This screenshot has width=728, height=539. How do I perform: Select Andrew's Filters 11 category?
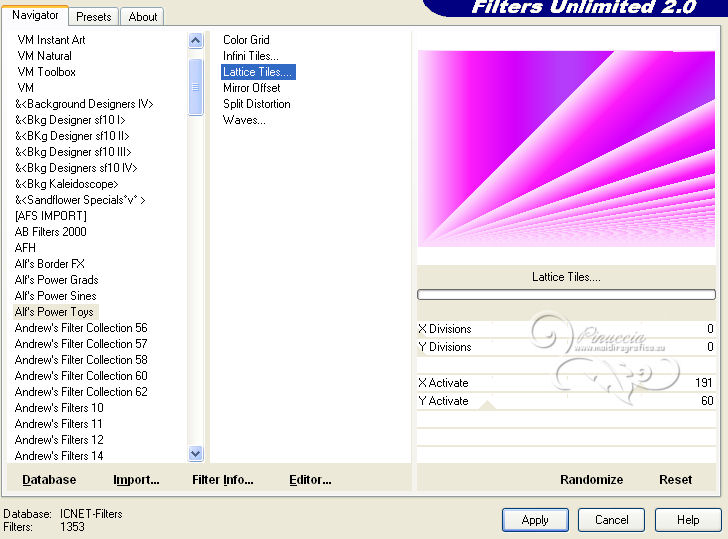tap(58, 424)
